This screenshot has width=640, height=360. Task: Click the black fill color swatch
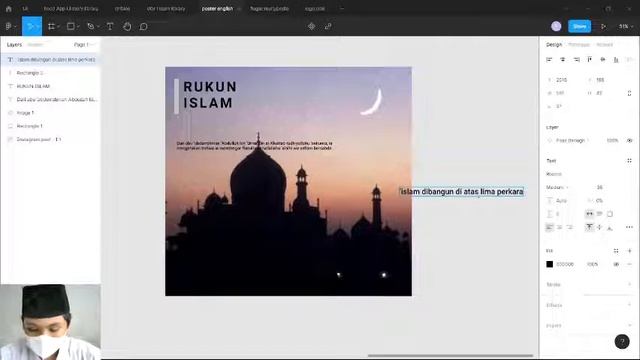click(549, 264)
